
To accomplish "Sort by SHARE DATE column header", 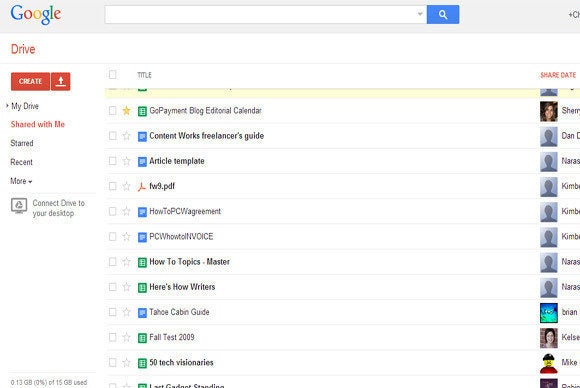I will (x=558, y=75).
